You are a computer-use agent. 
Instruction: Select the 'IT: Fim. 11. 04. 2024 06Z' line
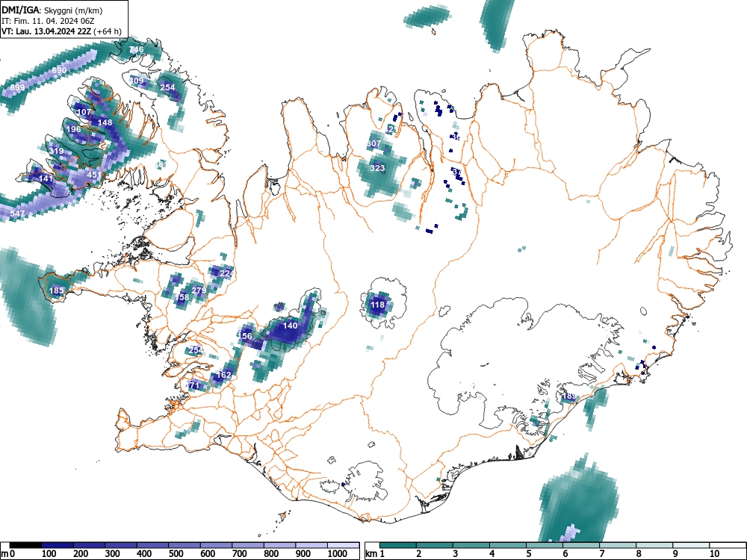(48, 21)
